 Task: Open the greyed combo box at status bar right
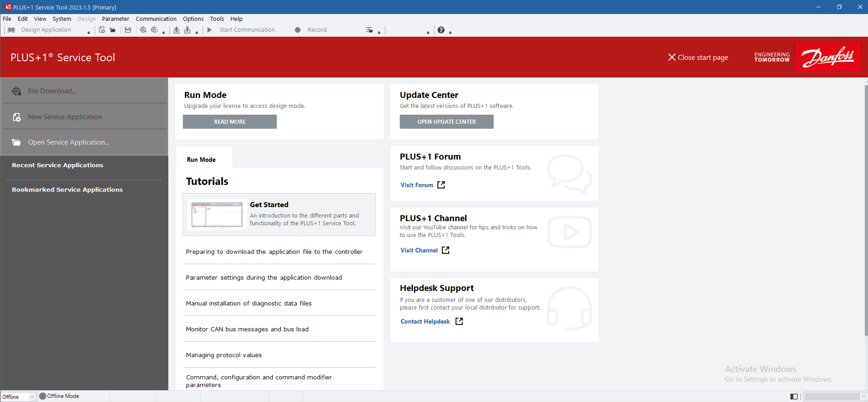(835, 397)
